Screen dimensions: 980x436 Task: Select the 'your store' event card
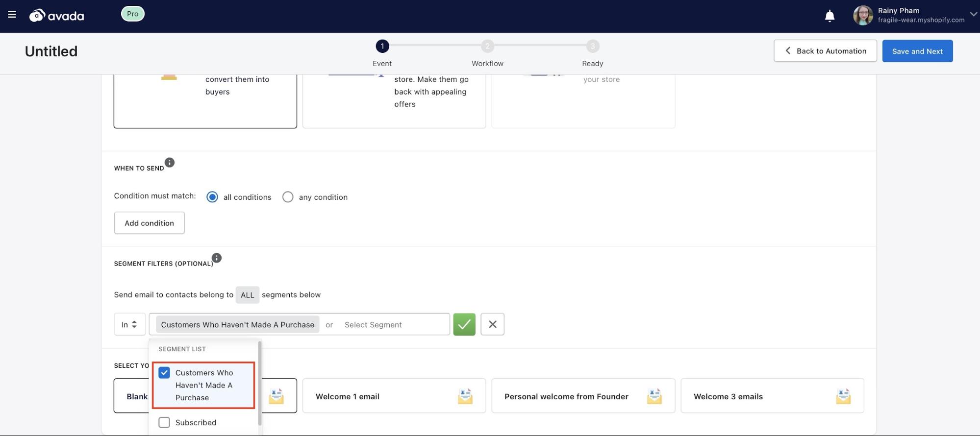pyautogui.click(x=583, y=101)
